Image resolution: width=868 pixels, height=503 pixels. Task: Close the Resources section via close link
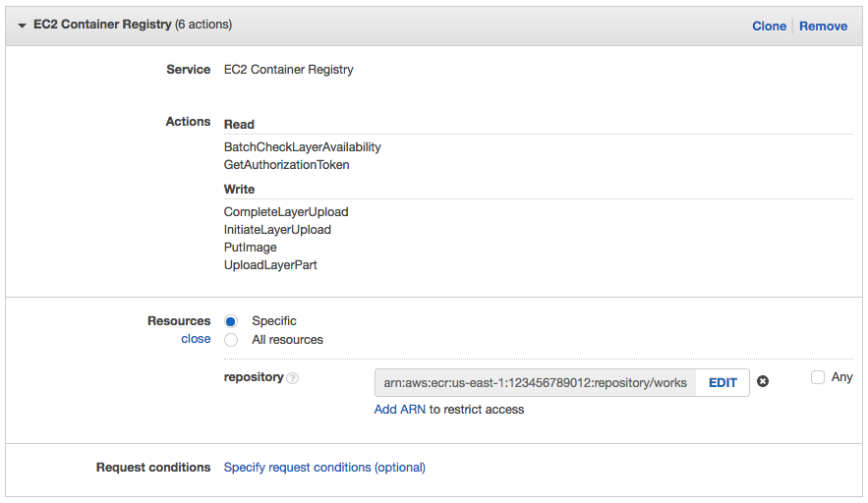point(196,339)
